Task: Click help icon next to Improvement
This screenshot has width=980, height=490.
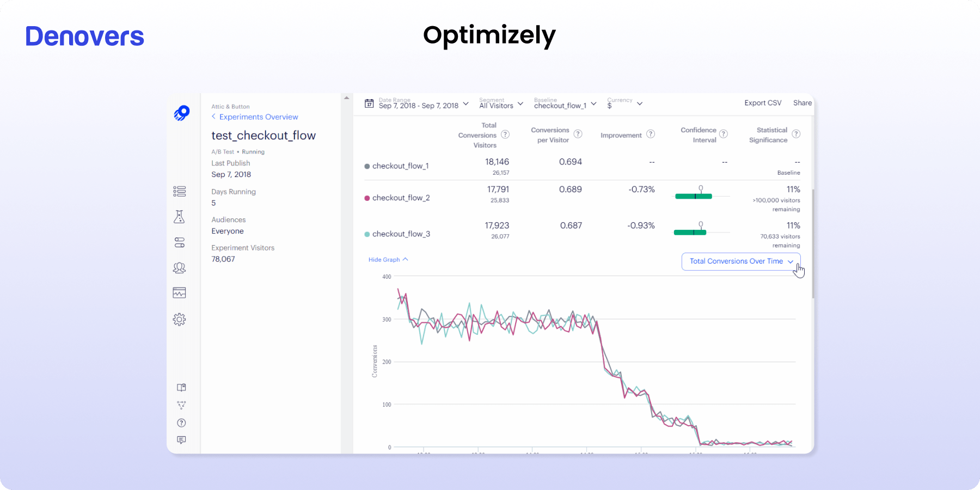Action: pos(651,134)
